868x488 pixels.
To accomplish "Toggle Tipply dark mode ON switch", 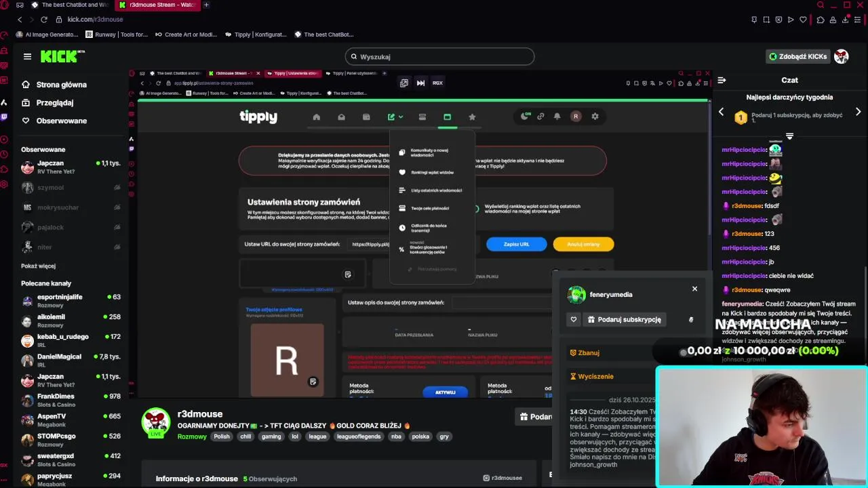I will point(524,117).
